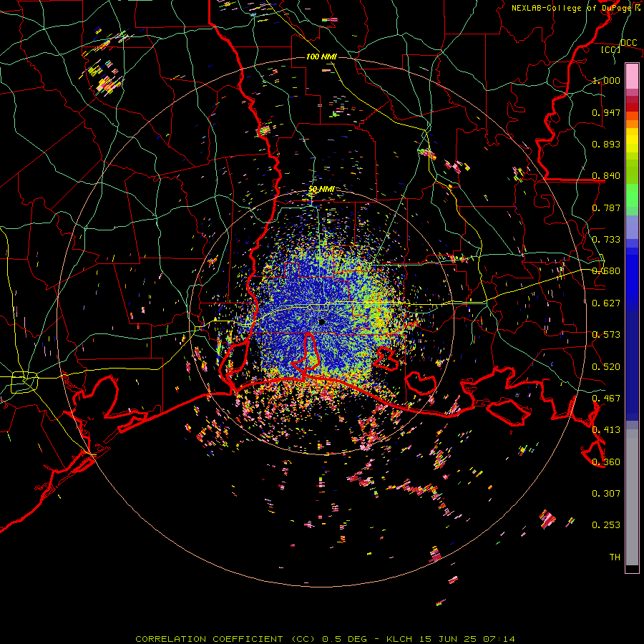
Task: Pick the lavender segment of color bar
Action: 632,228
